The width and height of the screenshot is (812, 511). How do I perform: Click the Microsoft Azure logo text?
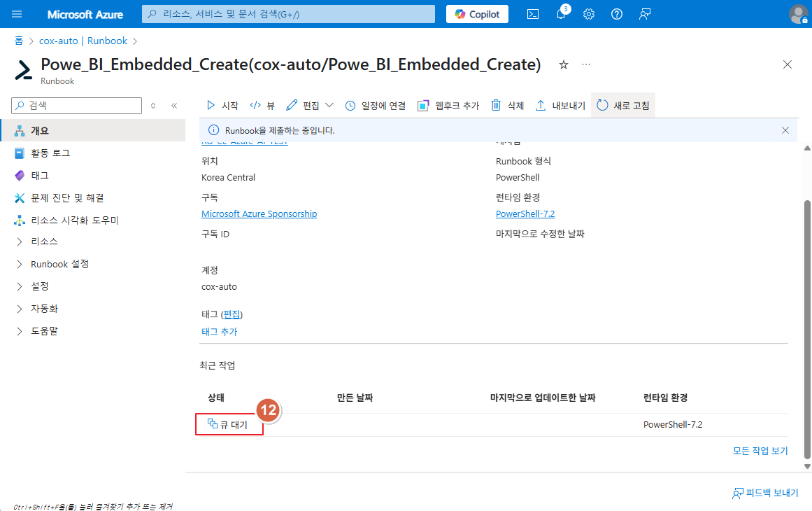85,15
